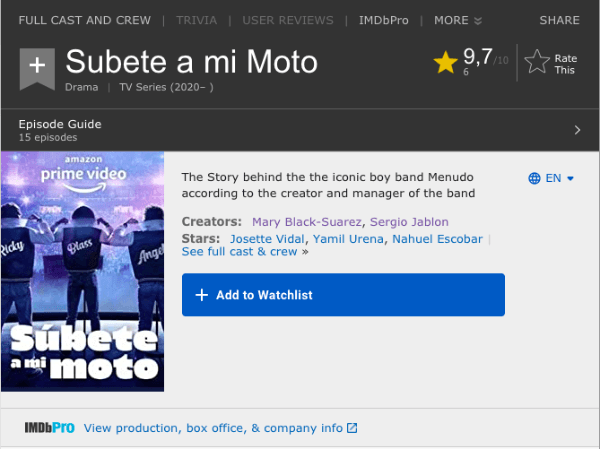Viewport: 600px width, 449px height.
Task: Open Sergio Jablon's profile link
Action: tap(409, 221)
